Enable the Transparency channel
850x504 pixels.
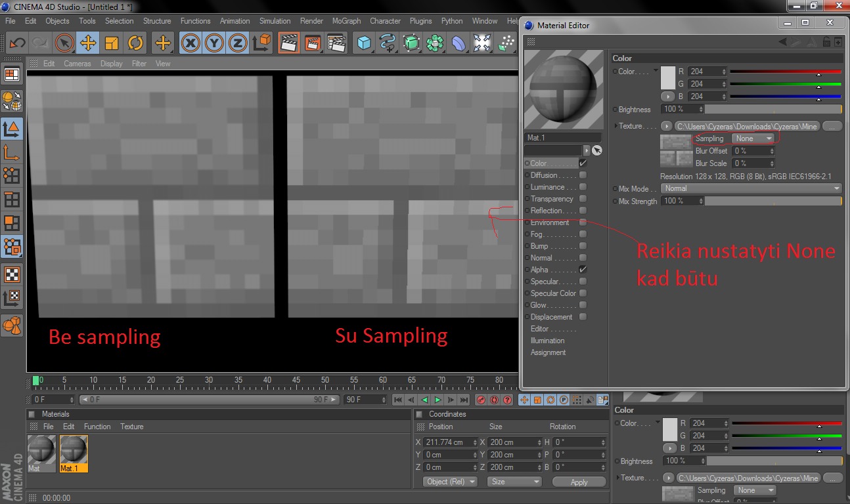[583, 199]
